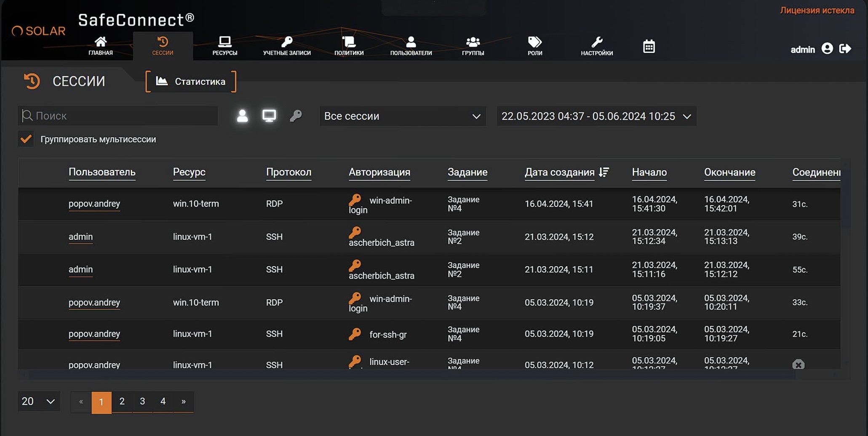The image size is (868, 436).
Task: Open popov.andrey user in 16.04.2024 row
Action: tap(94, 204)
